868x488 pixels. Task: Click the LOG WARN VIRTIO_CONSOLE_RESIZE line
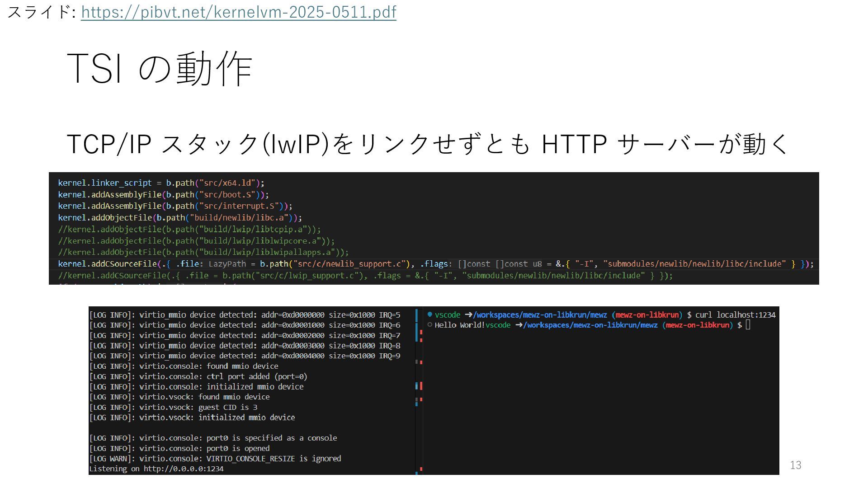[x=215, y=459]
